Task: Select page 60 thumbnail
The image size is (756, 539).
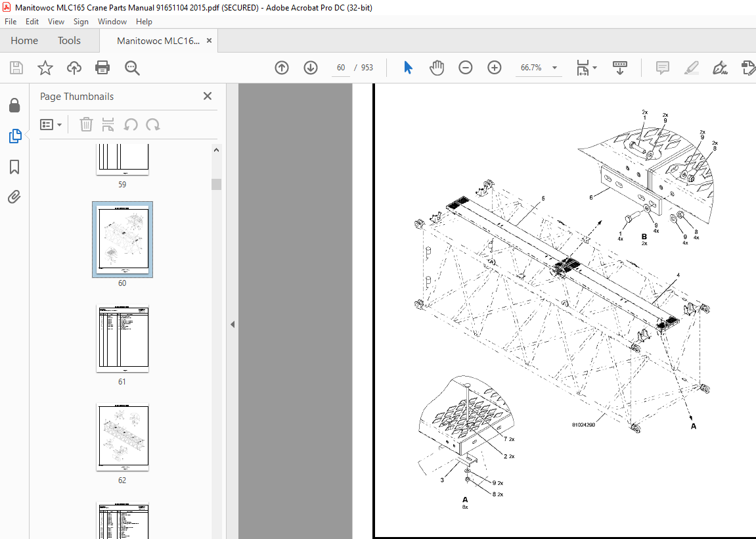Action: [x=122, y=239]
